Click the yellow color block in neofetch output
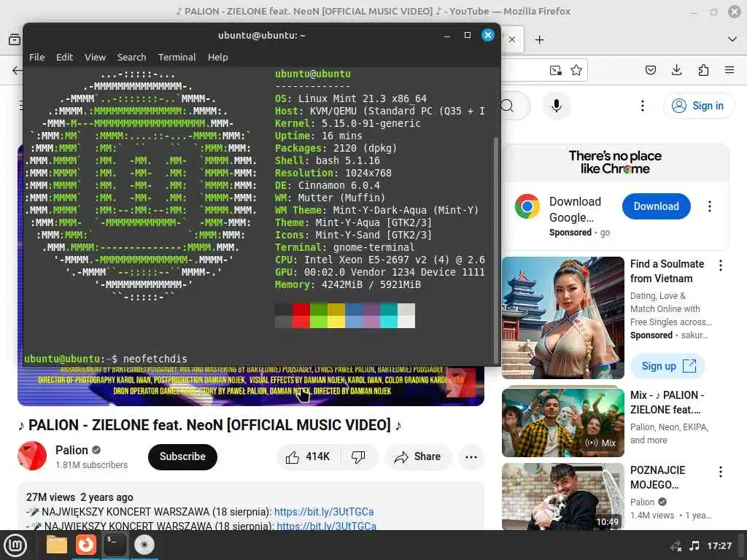The image size is (747, 560). click(336, 316)
